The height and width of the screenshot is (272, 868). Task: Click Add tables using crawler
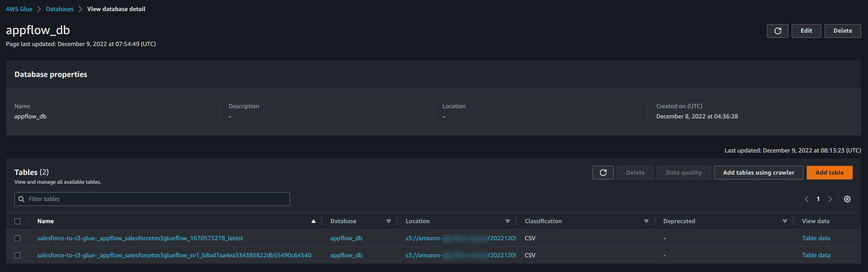click(x=758, y=172)
